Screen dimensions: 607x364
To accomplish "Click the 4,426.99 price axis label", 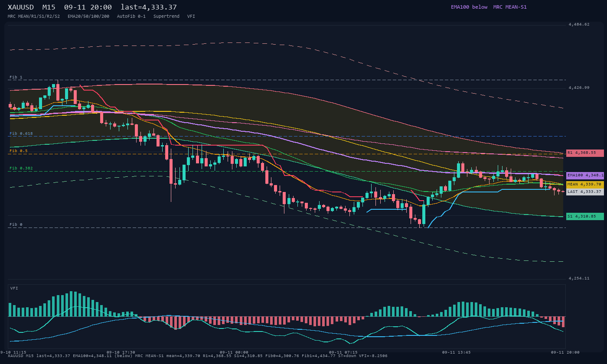I will [579, 88].
